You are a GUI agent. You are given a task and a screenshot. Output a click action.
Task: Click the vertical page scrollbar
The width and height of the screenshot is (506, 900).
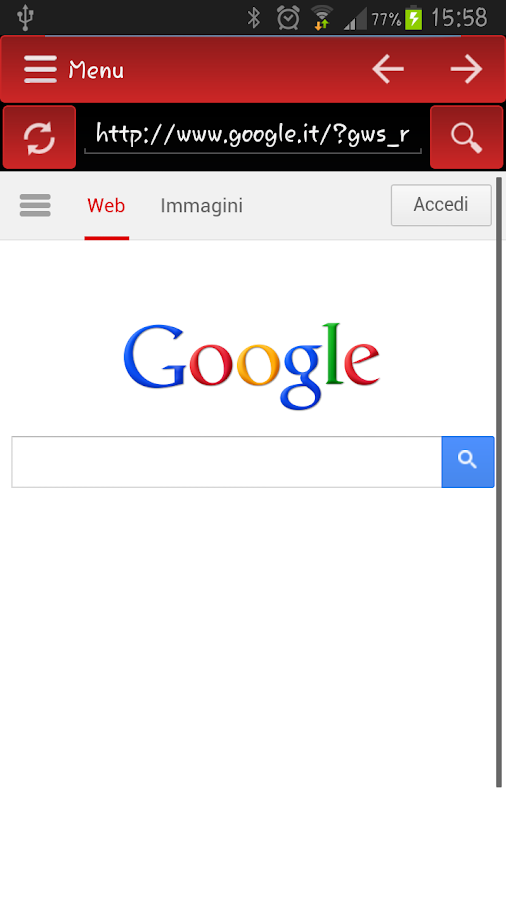pos(499,482)
